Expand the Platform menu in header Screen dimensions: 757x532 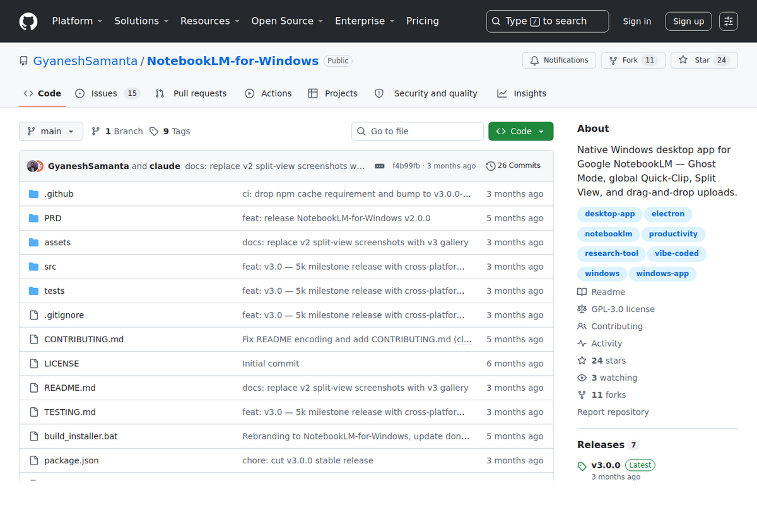tap(77, 21)
